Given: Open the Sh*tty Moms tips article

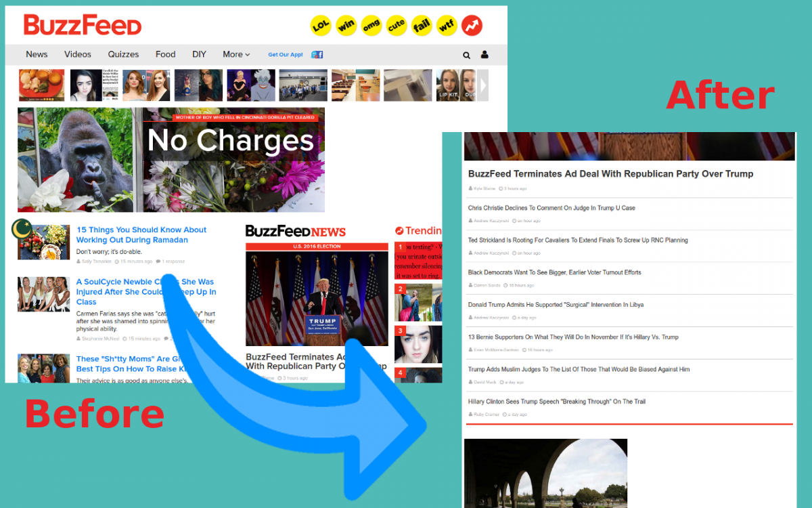Looking at the screenshot, I should pos(131,364).
